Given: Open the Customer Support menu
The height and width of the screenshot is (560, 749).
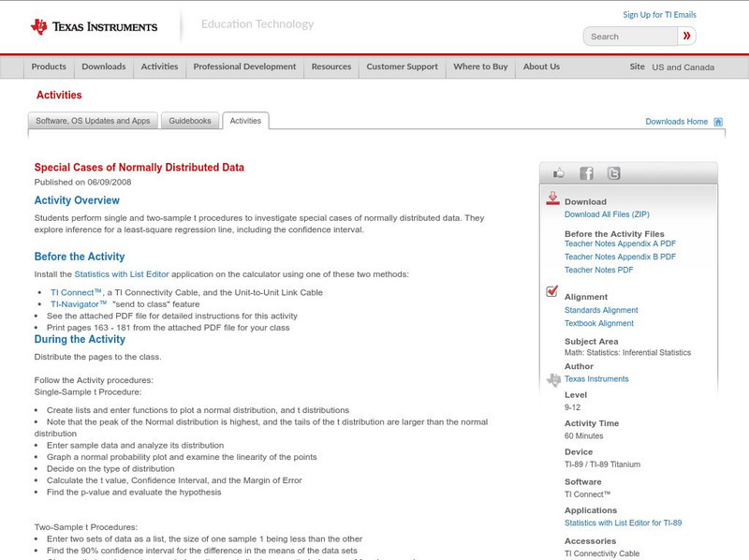Looking at the screenshot, I should pos(403,66).
